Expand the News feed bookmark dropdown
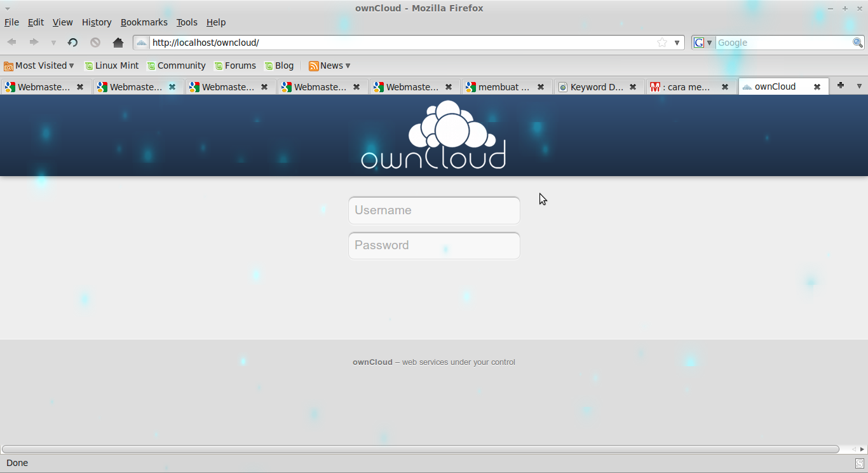Viewport: 868px width, 473px height. [x=330, y=65]
